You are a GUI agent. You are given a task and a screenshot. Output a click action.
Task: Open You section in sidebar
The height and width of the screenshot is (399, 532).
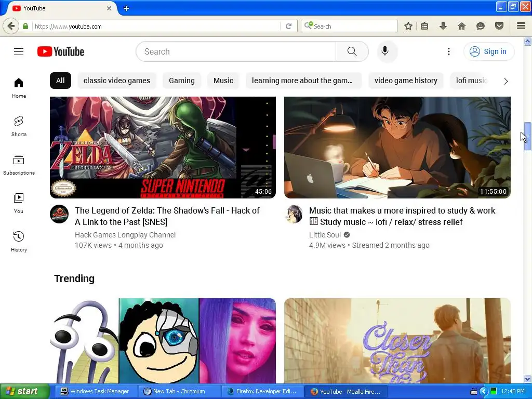[x=19, y=203]
